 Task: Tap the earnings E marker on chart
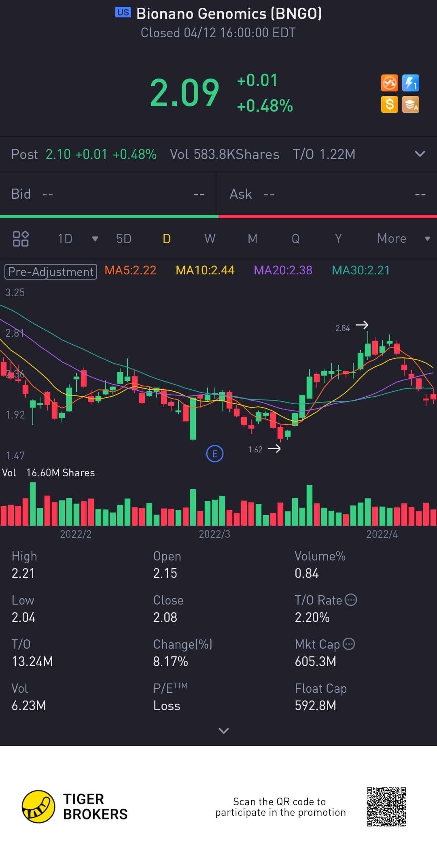click(x=215, y=454)
